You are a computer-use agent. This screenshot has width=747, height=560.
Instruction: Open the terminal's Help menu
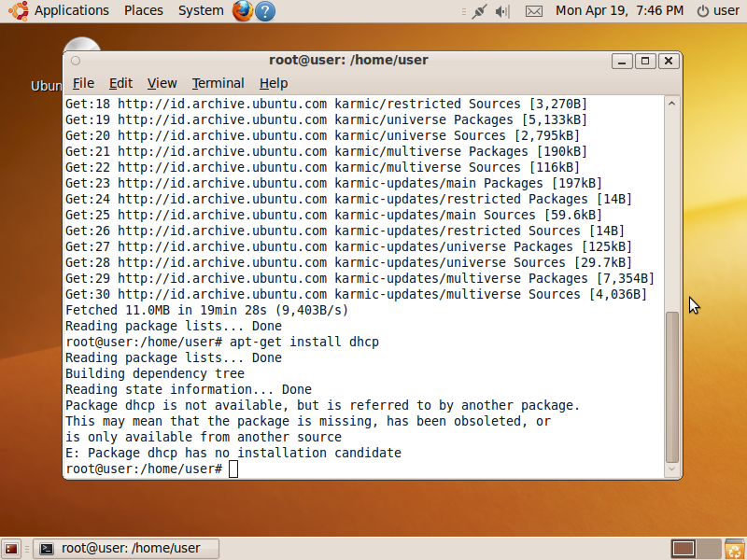273,83
